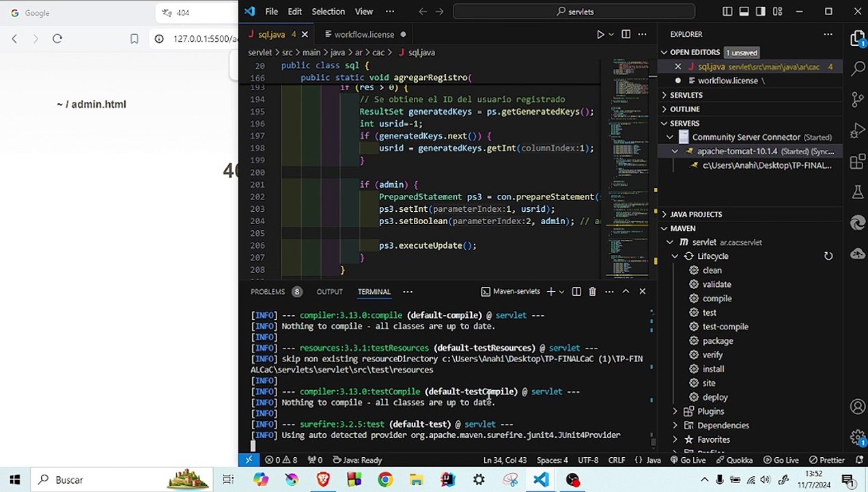Split the Maven-servlets terminal
The image size is (868, 492).
click(576, 291)
